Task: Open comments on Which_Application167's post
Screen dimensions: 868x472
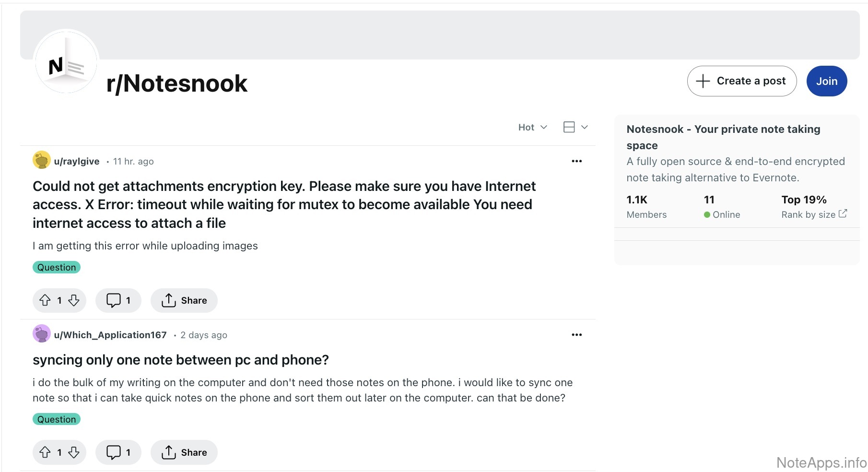Action: [118, 452]
